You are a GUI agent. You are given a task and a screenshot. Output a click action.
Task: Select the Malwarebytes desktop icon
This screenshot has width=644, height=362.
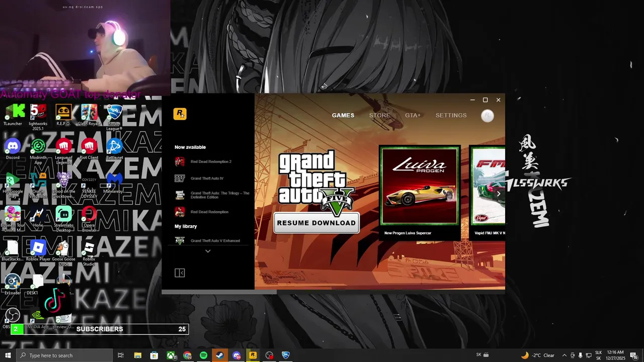pos(114,183)
